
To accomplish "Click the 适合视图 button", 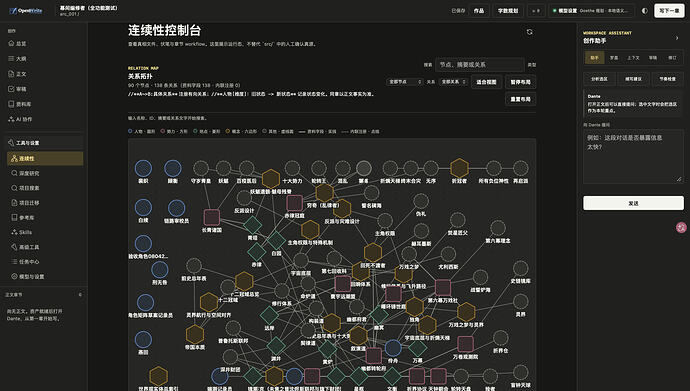I will (486, 82).
